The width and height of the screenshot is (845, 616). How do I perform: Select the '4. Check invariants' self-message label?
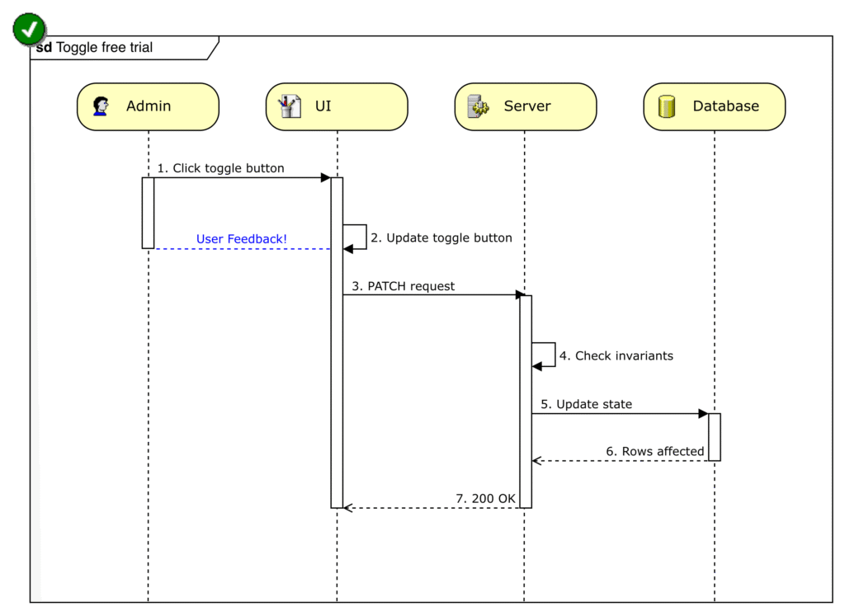coord(616,355)
